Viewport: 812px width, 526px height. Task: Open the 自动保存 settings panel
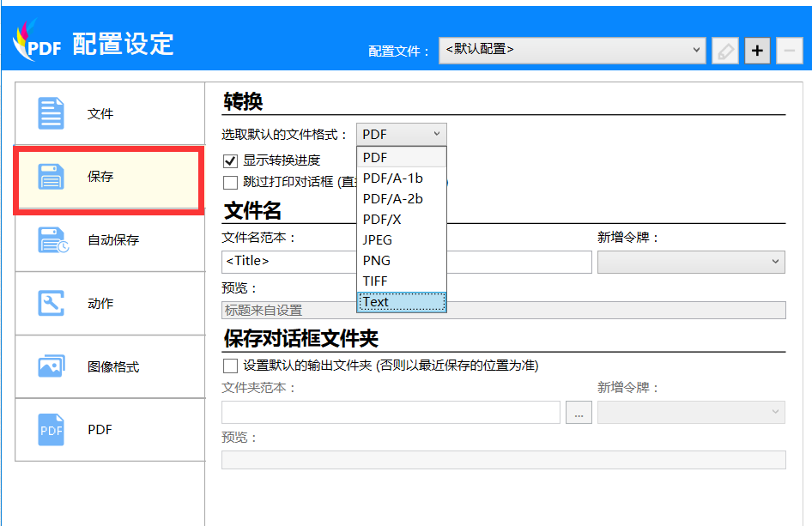point(109,239)
